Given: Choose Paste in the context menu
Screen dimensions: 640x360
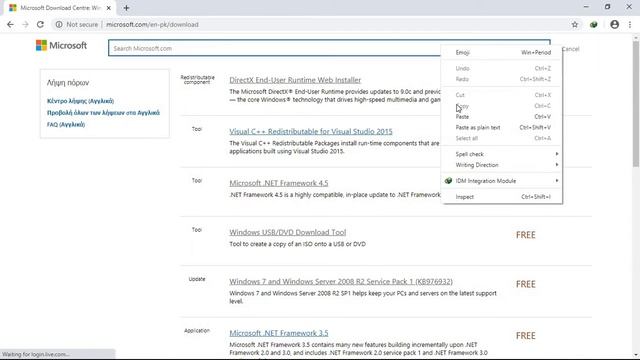Looking at the screenshot, I should [502, 116].
